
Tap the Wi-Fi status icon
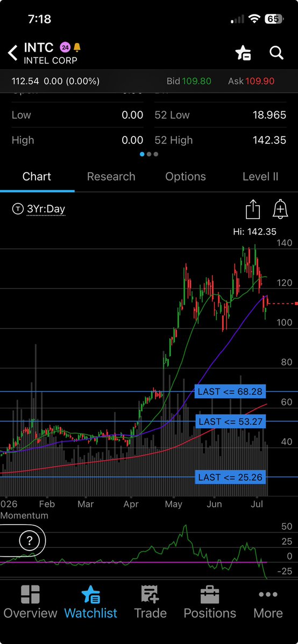tap(254, 19)
